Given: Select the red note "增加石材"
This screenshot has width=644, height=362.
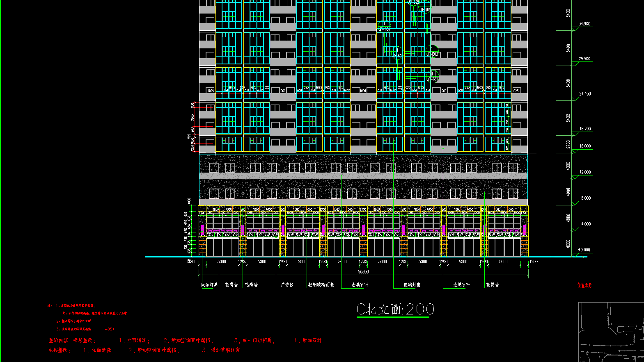Looking at the screenshot, I should (312, 340).
